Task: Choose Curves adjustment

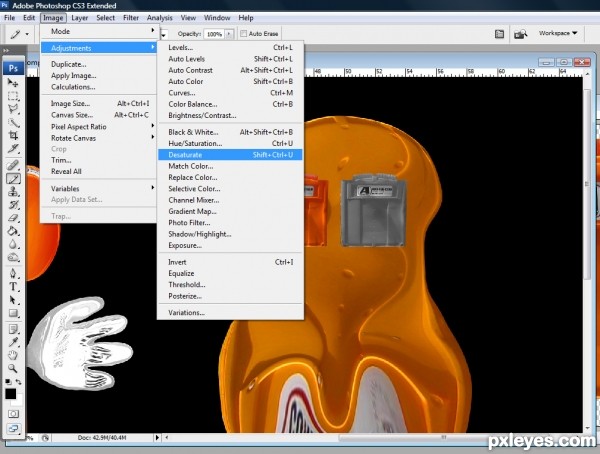Action: 230,93
